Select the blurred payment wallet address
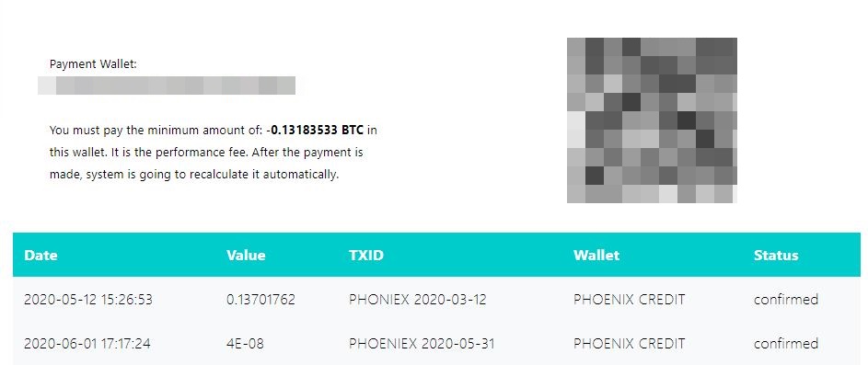 pyautogui.click(x=166, y=86)
